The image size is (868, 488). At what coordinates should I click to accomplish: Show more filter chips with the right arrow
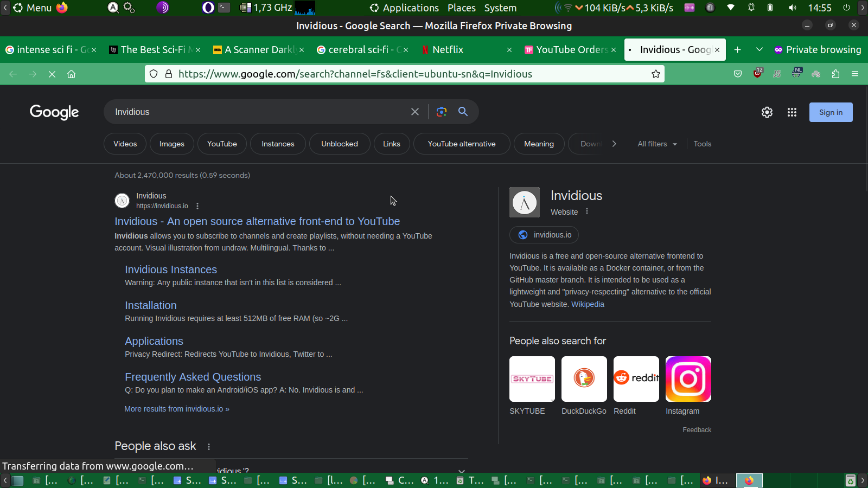(x=614, y=144)
